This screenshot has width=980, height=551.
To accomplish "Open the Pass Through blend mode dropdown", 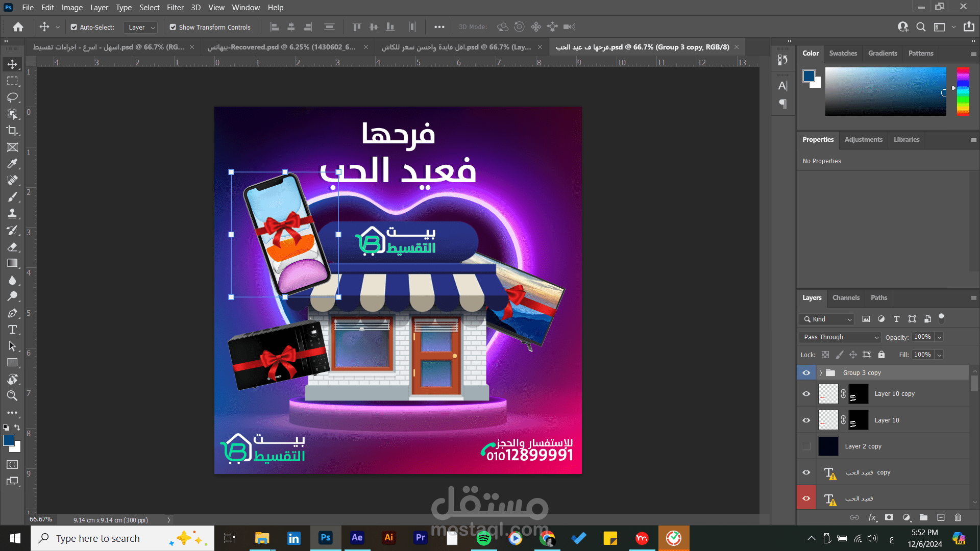I will coord(840,337).
